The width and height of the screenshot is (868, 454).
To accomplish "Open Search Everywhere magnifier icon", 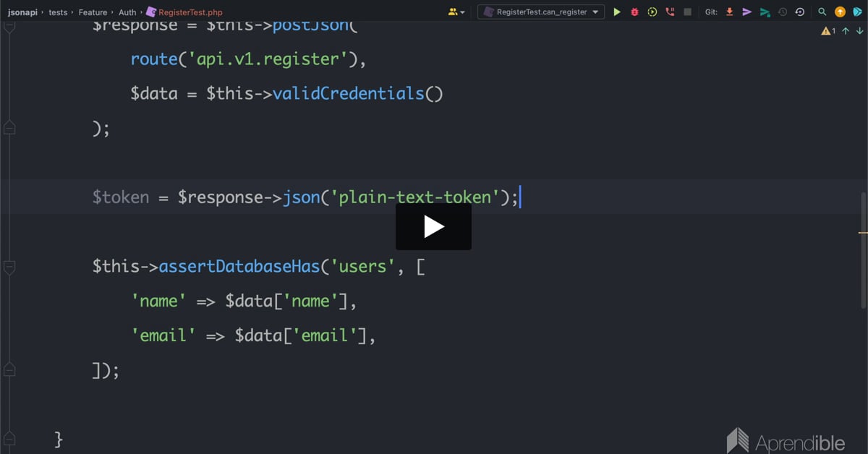I will point(822,12).
